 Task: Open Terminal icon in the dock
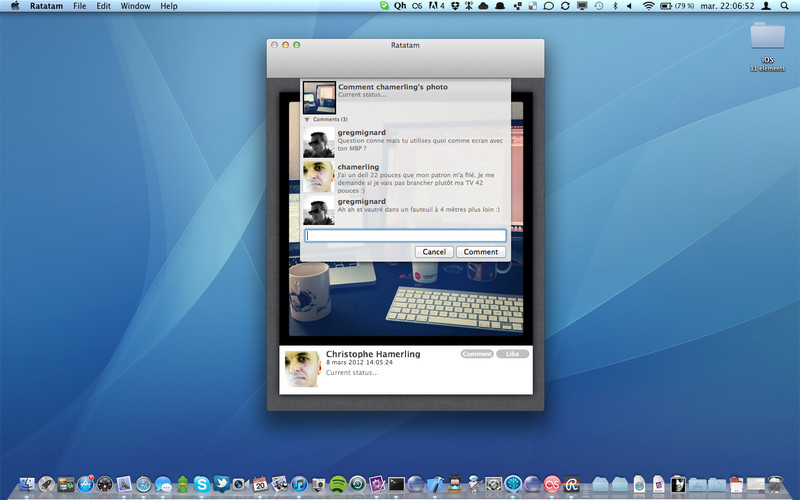tap(396, 484)
